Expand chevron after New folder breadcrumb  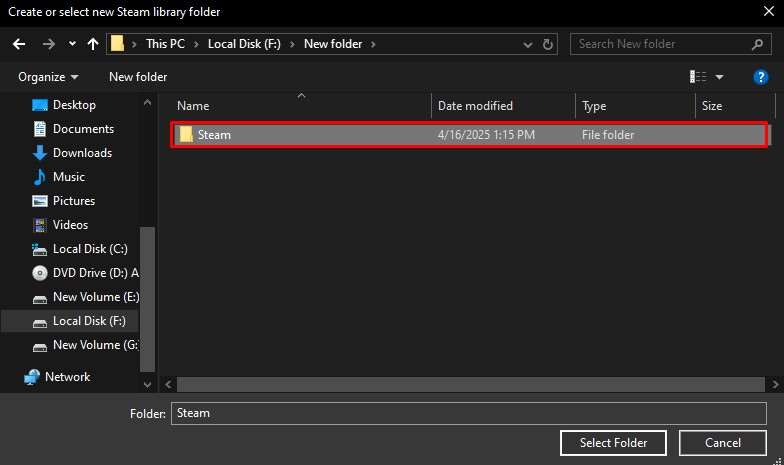(x=373, y=44)
